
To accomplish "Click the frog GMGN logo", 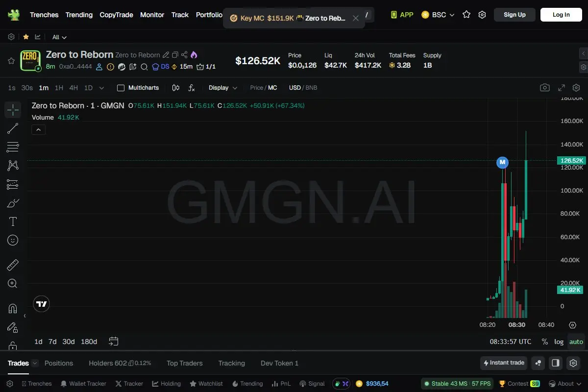I will pos(14,15).
